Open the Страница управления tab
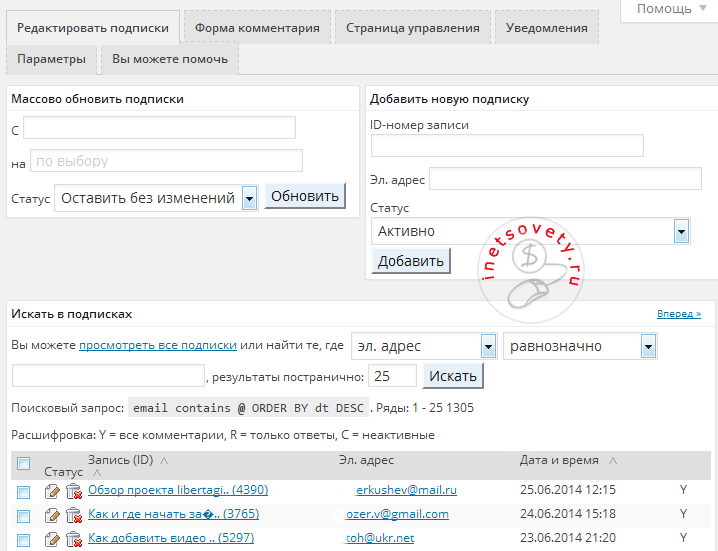 click(413, 28)
